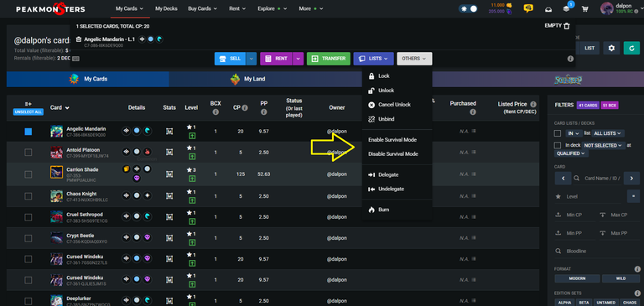Click green level-up icon for Chaos Knight
The image size is (644, 306).
pyautogui.click(x=192, y=200)
